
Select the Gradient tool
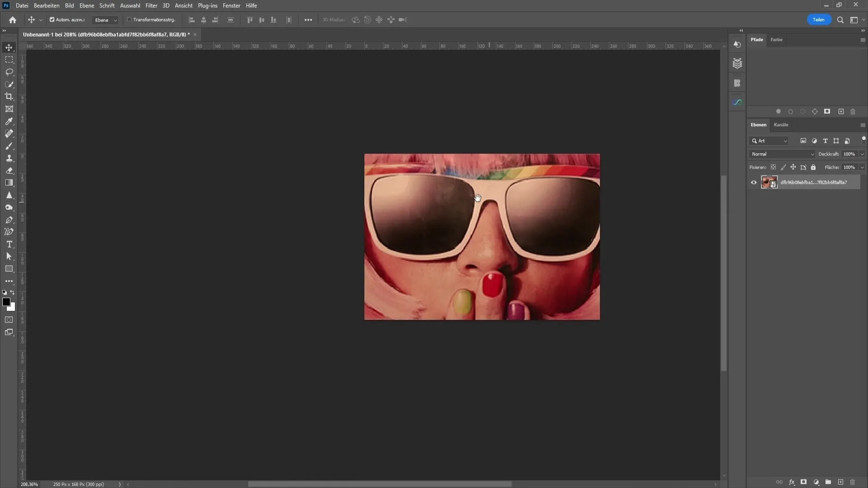click(x=9, y=183)
